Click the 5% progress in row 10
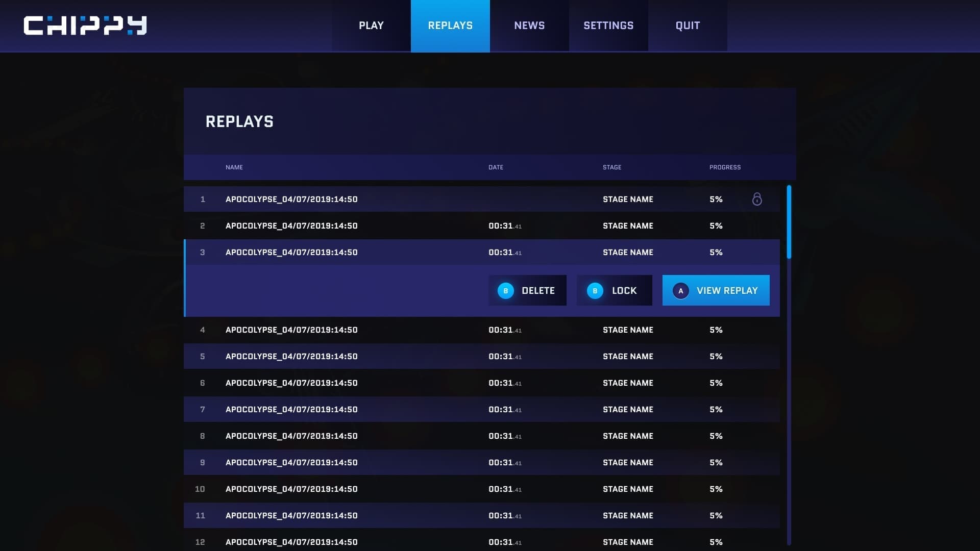Screen dimensions: 980x551 coord(716,489)
